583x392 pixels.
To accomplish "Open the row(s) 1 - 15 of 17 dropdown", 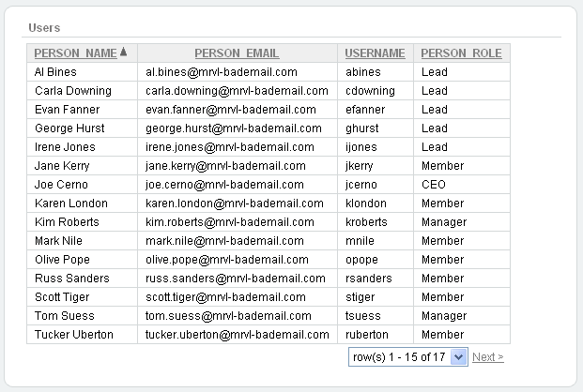I will pos(408,356).
